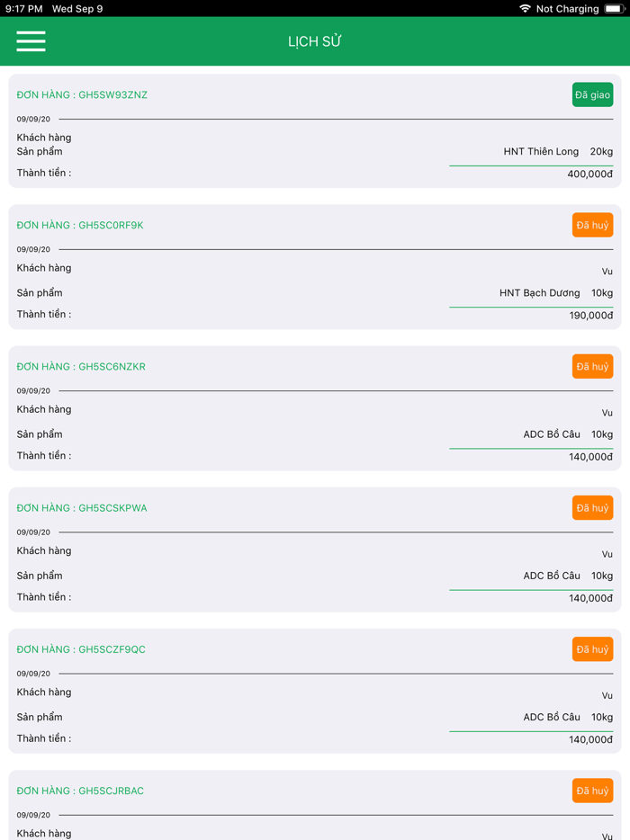Open order GH5SC0RF9K
The image size is (630, 840).
[x=80, y=226]
